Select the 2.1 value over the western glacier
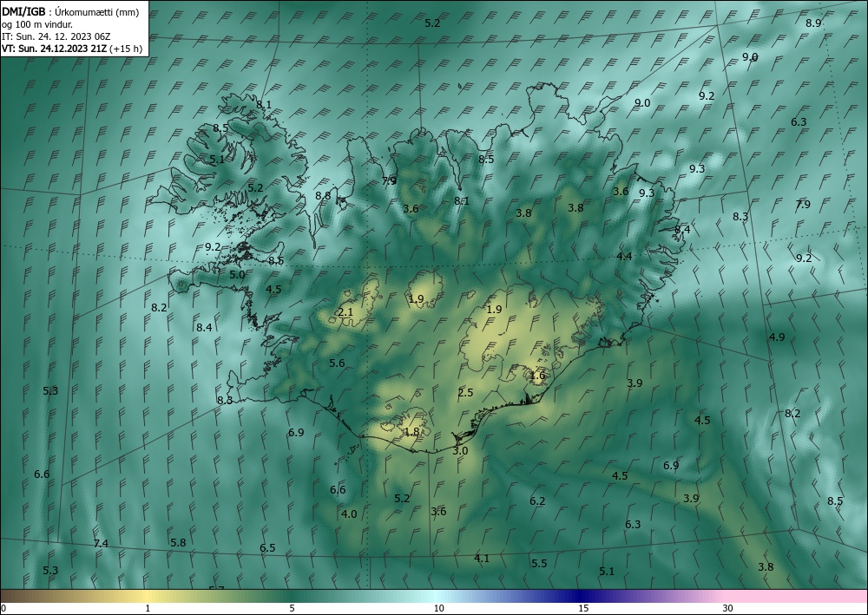Image resolution: width=868 pixels, height=615 pixels. click(x=345, y=312)
